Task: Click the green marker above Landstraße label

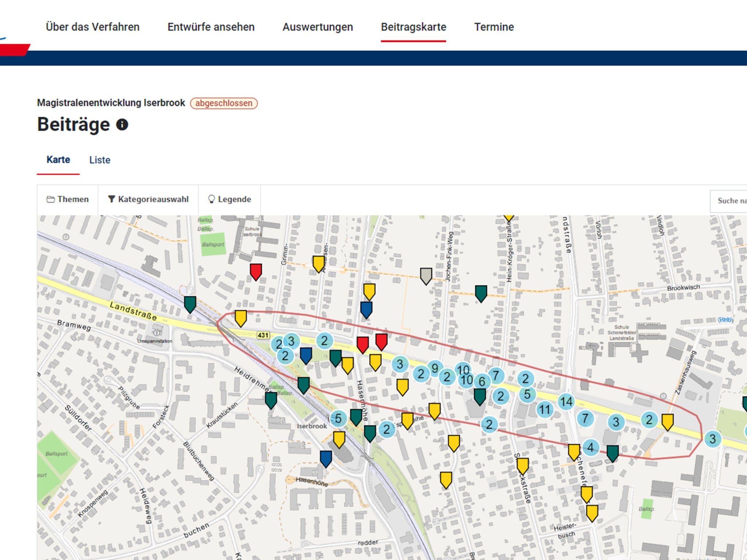Action: click(190, 304)
